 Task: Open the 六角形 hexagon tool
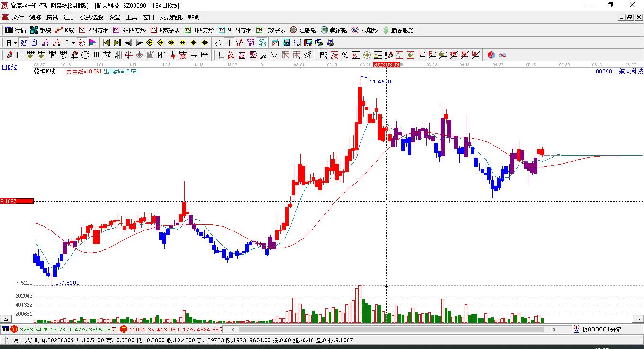pyautogui.click(x=365, y=30)
